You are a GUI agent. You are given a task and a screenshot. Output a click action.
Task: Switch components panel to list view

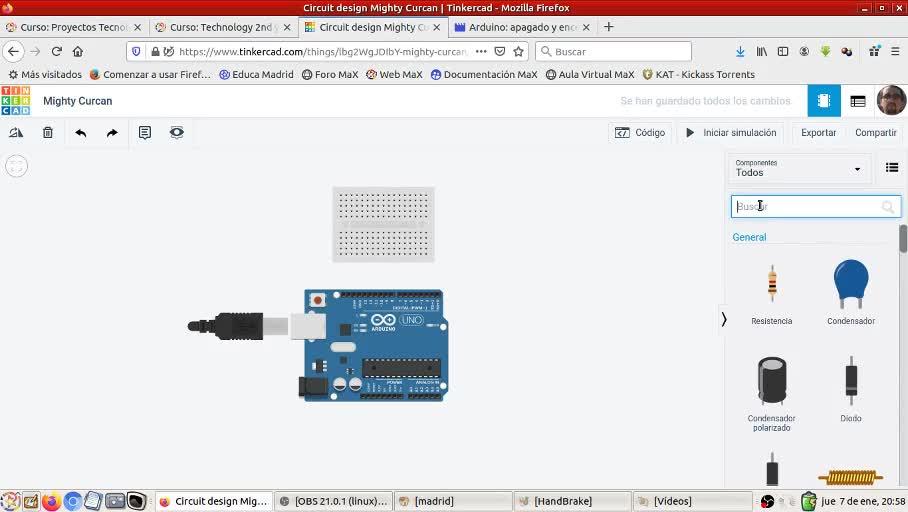point(892,168)
